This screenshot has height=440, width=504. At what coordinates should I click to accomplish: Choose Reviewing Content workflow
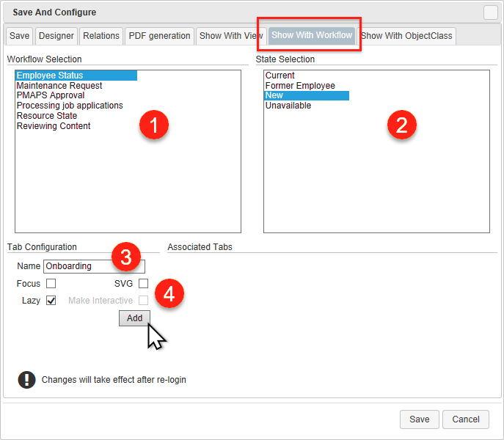point(54,126)
